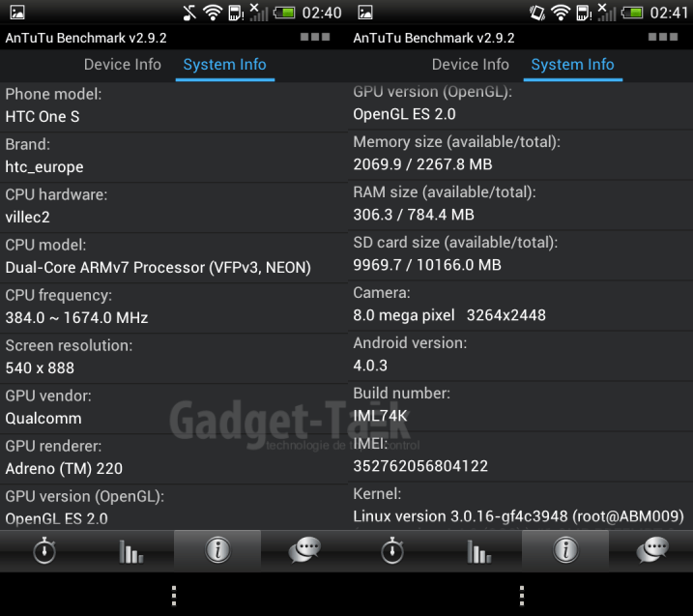This screenshot has width=693, height=616.
Task: Tap the Dual-Core ARMv7 Processor value
Action: (158, 268)
